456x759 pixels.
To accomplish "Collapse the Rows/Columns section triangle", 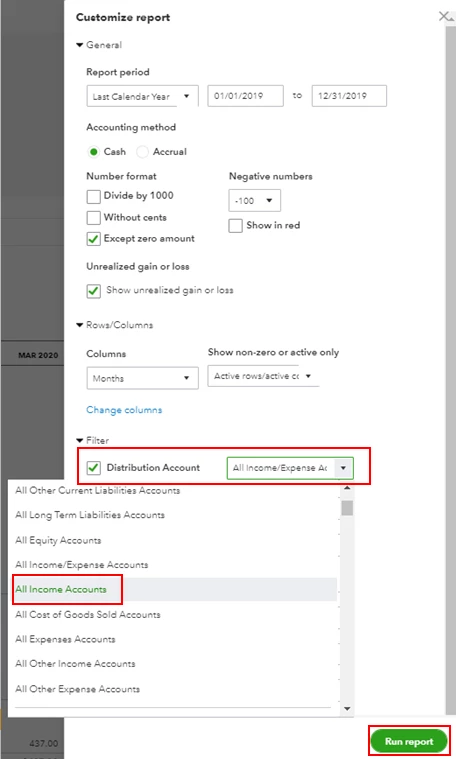I will (80, 325).
